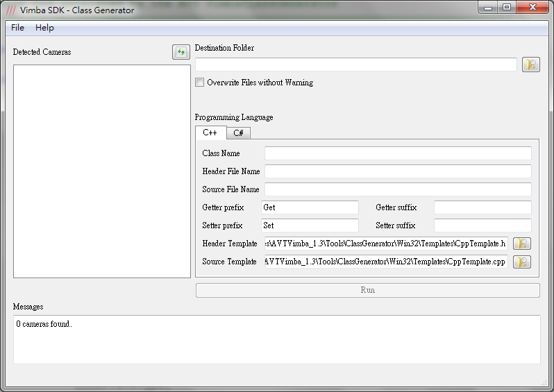Screen dimensions: 554x392
Task: Open the Help menu
Action: (44, 28)
